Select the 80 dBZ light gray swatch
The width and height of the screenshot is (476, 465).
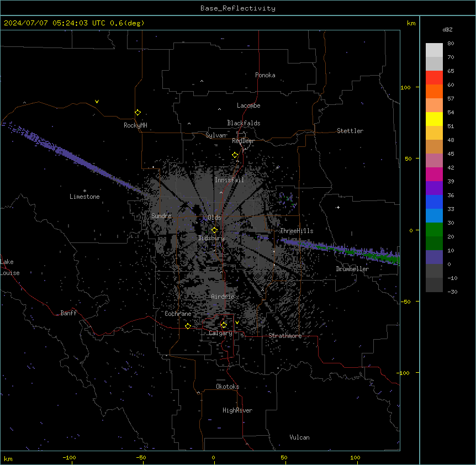pyautogui.click(x=434, y=50)
